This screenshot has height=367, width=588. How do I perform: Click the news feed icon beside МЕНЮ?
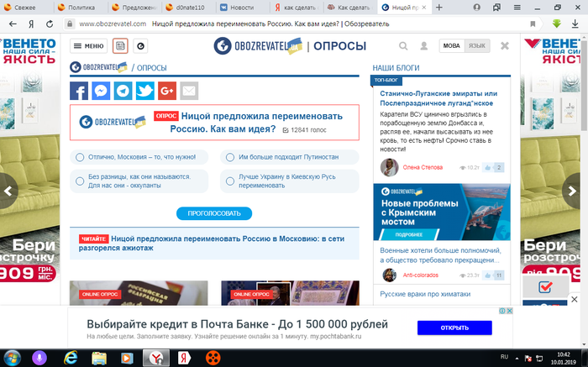coord(120,45)
